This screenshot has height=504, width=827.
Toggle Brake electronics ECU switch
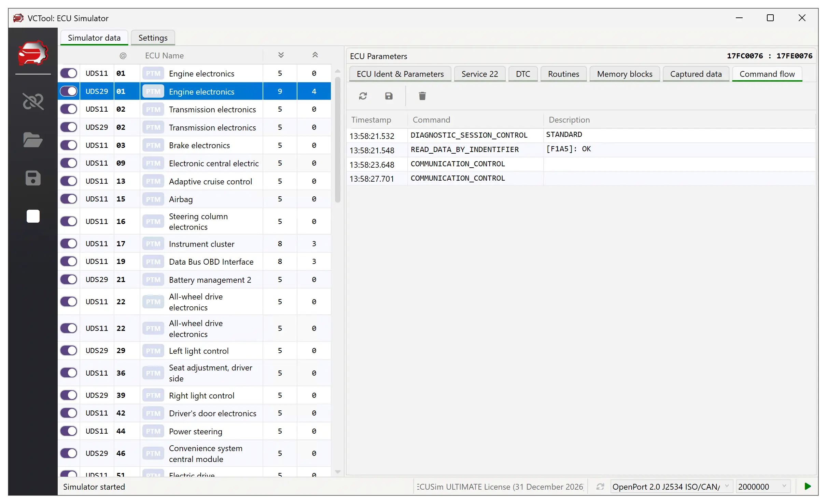point(69,145)
